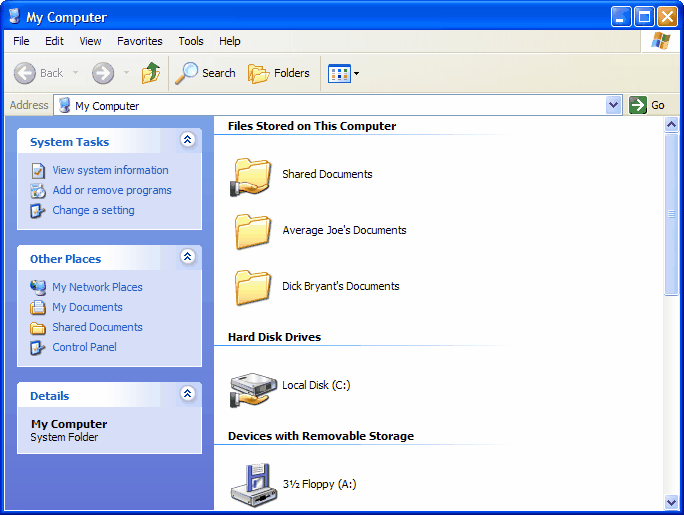Open the Favorites menu
684x515 pixels.
click(x=140, y=41)
